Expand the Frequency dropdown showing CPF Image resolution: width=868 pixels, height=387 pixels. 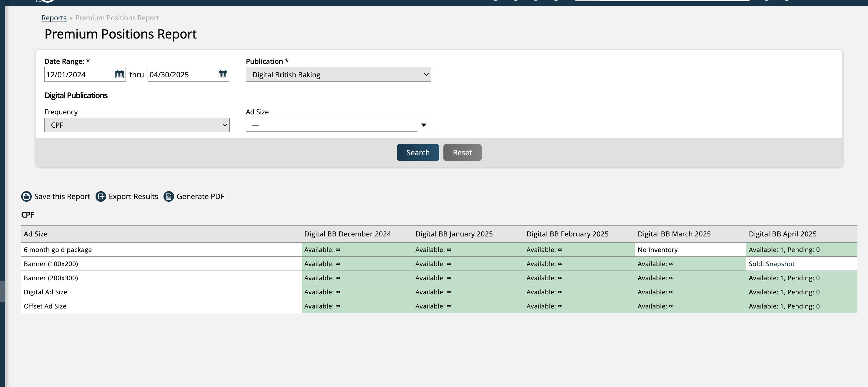coord(137,125)
